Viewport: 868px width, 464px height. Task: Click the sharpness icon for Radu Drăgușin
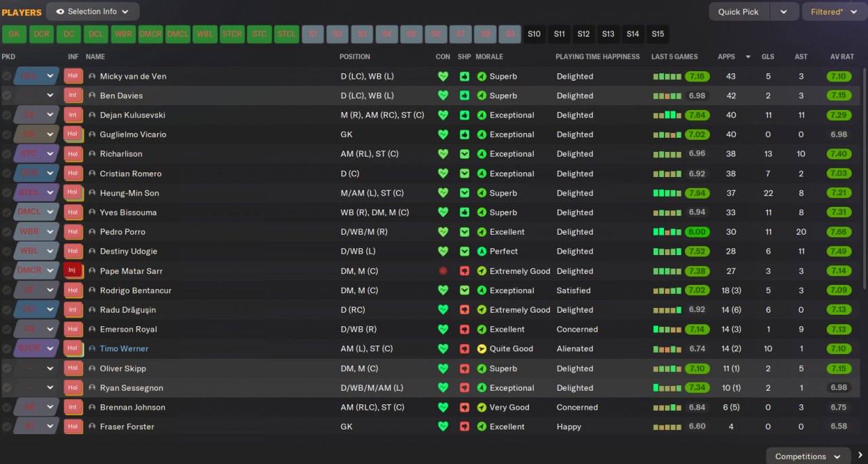tap(464, 310)
